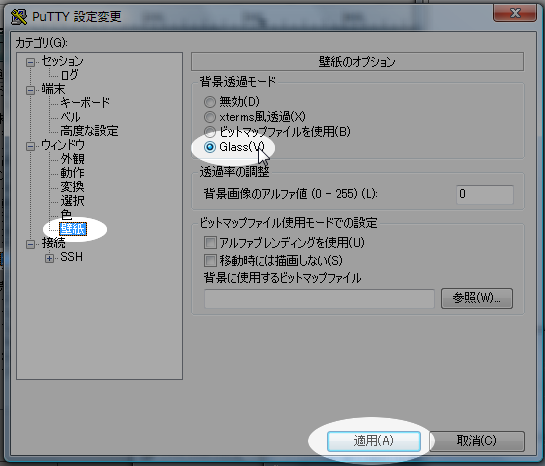Collapse the 接続 tree node
545x466 pixels.
click(x=30, y=244)
